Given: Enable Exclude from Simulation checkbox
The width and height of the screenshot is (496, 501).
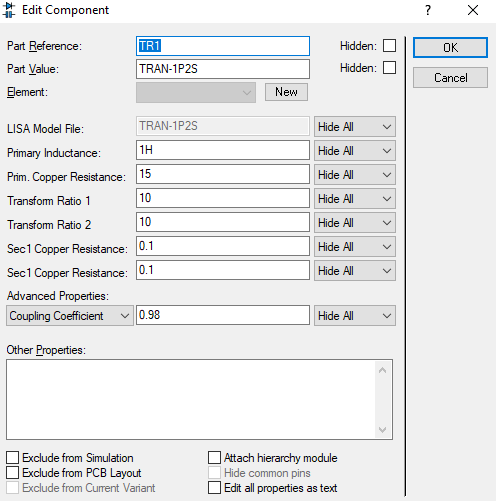Looking at the screenshot, I should (12, 458).
